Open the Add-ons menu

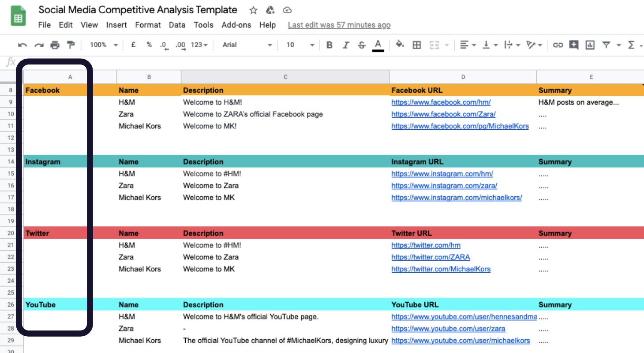(236, 25)
